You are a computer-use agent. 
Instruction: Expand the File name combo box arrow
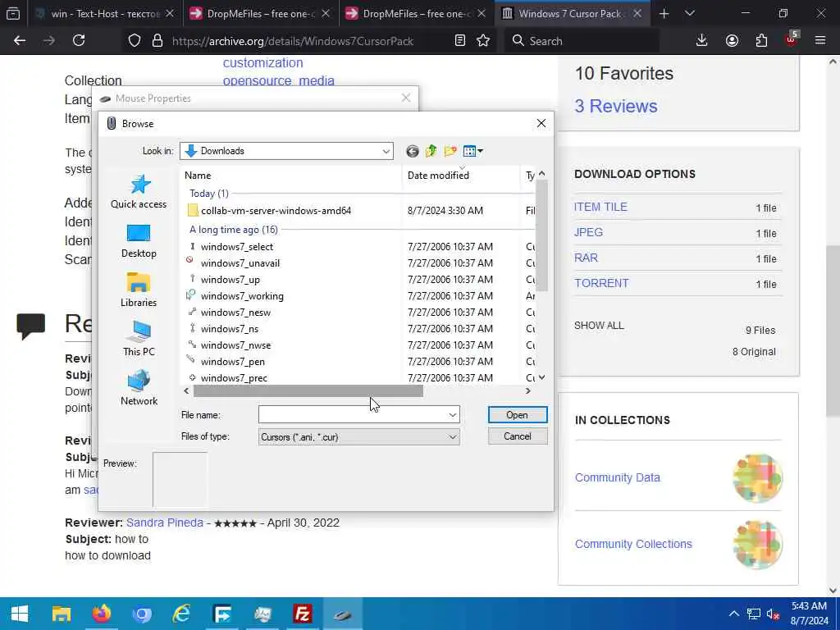coord(453,414)
